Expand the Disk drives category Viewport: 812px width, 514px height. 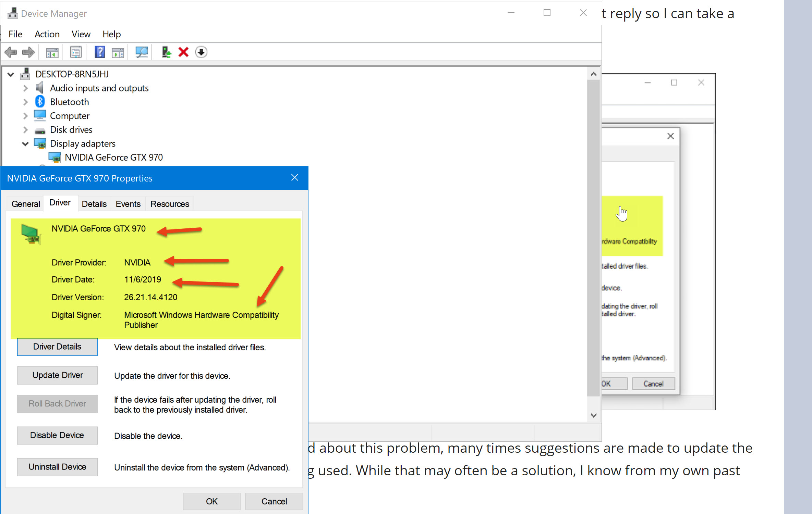[25, 130]
